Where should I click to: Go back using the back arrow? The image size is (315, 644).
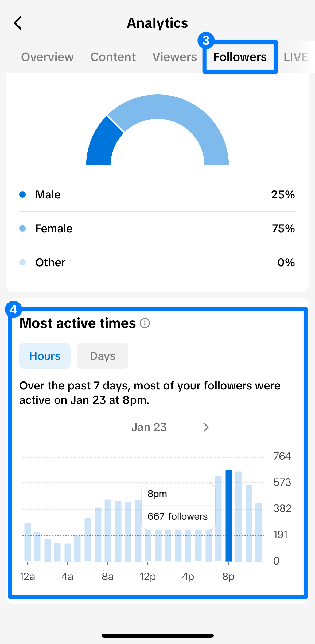18,23
